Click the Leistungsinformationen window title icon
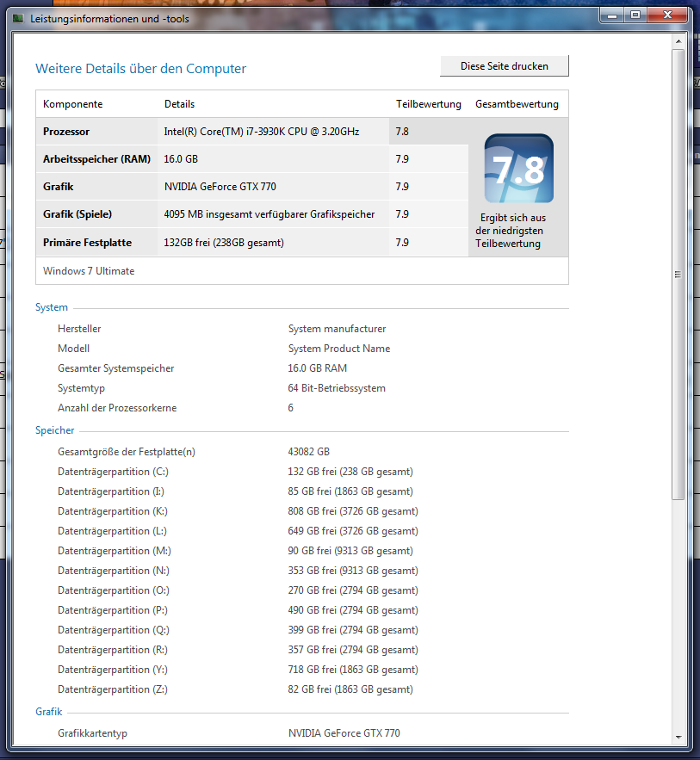 (19, 18)
